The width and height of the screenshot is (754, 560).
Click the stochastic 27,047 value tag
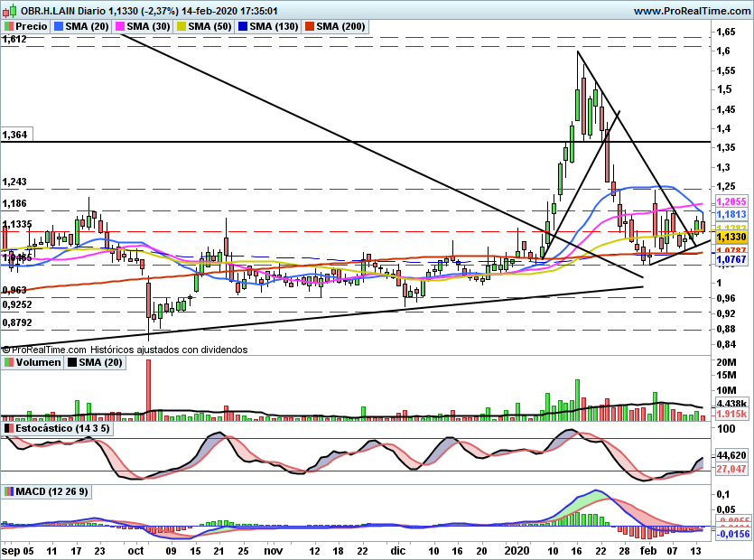(x=731, y=469)
